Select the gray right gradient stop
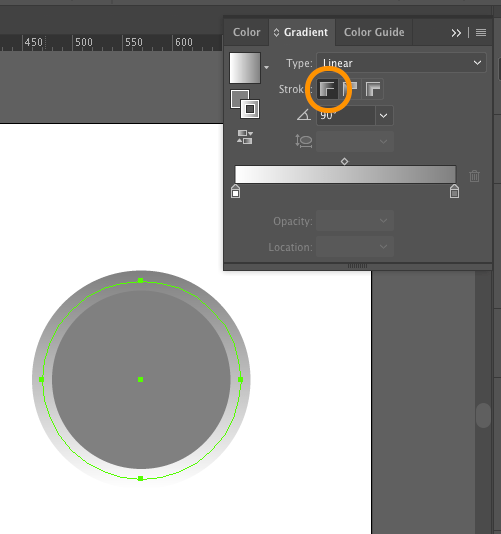Viewport: 501px width, 534px height. point(454,191)
